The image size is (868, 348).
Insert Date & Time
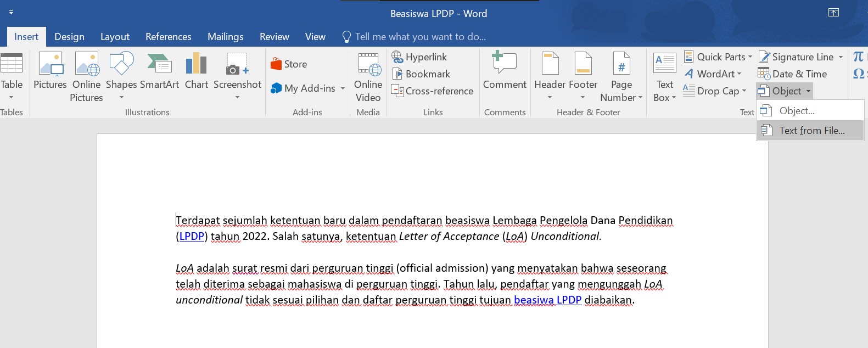[792, 74]
